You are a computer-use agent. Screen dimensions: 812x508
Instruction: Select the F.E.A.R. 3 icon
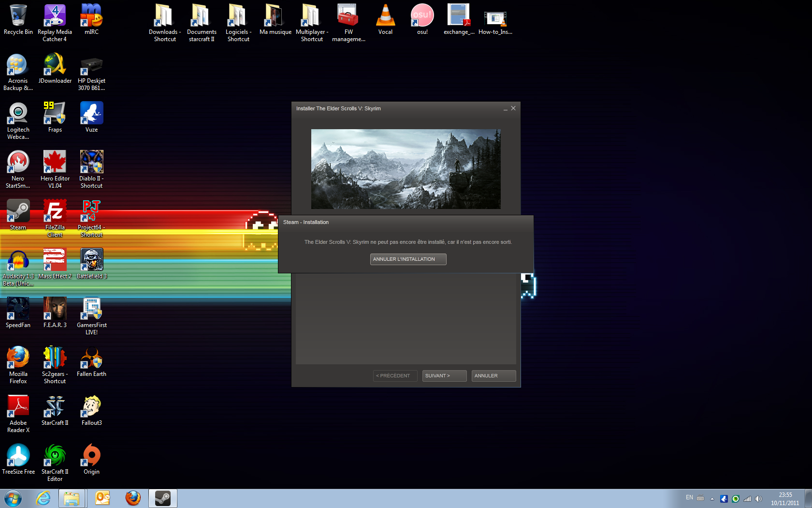click(x=55, y=314)
